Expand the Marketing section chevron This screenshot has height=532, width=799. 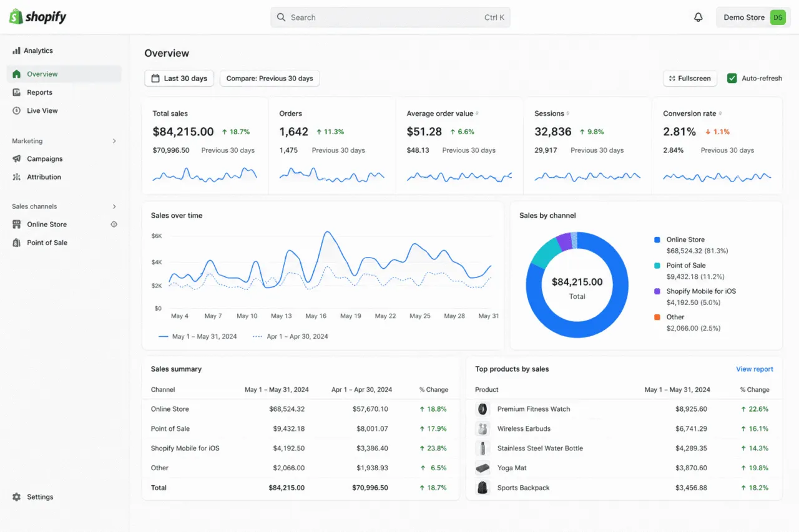(x=114, y=141)
